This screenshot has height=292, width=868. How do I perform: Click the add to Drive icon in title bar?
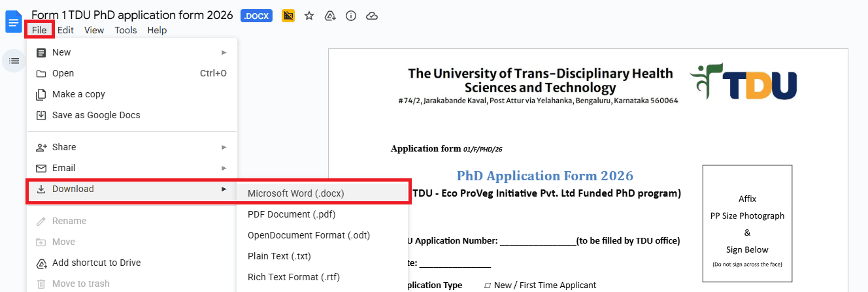click(330, 16)
